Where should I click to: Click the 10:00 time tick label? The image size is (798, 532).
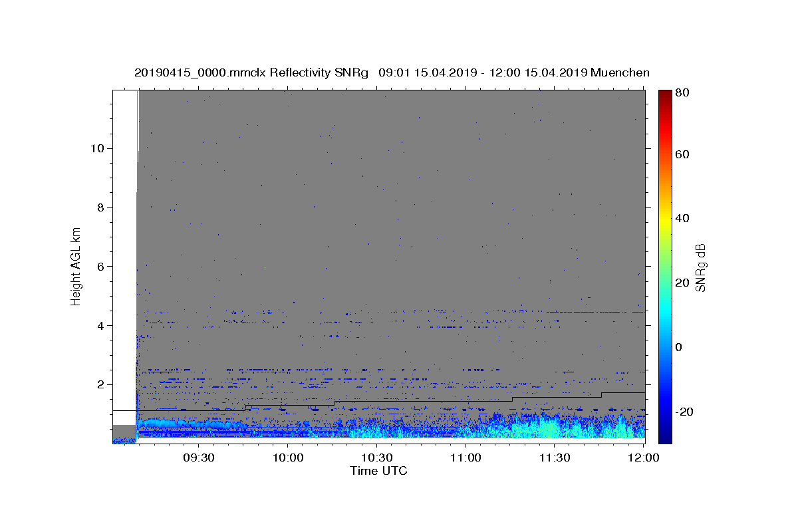click(x=287, y=458)
